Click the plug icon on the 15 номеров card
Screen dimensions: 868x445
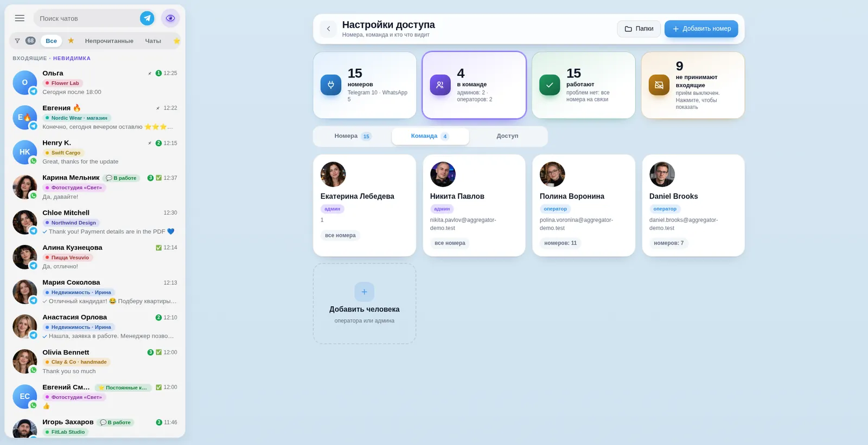pyautogui.click(x=331, y=85)
